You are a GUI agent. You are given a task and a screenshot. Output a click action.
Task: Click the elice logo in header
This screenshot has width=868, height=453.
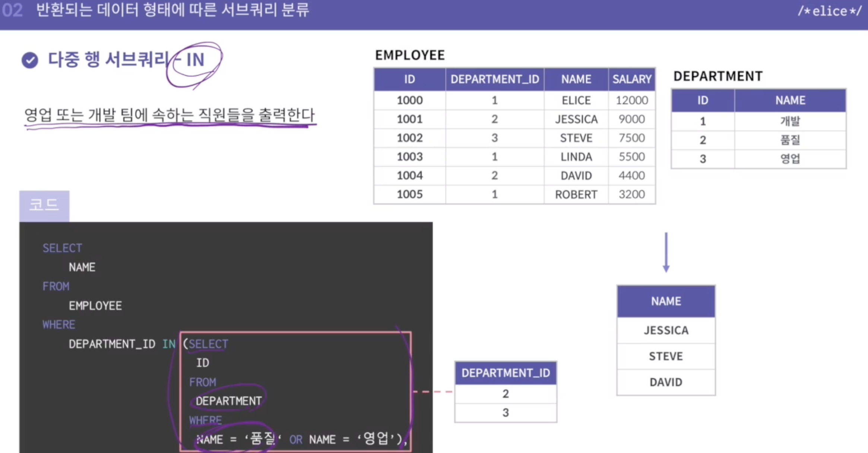829,11
